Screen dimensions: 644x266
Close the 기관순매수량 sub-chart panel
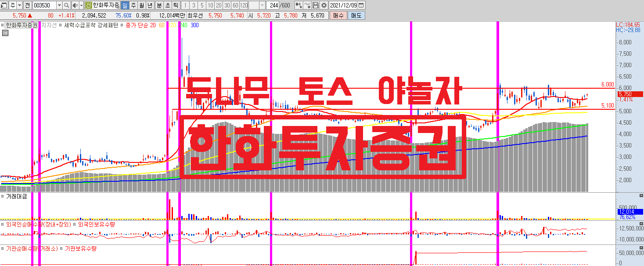coord(641,248)
